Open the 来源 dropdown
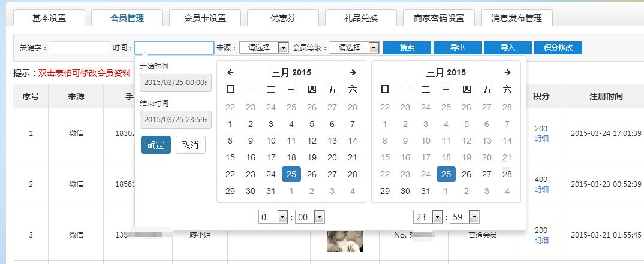 pos(264,47)
